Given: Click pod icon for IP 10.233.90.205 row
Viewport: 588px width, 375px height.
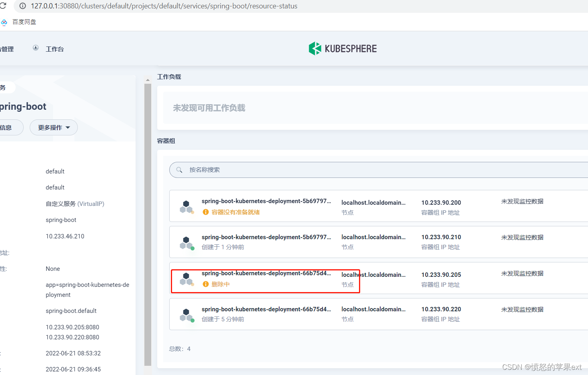Looking at the screenshot, I should (187, 279).
